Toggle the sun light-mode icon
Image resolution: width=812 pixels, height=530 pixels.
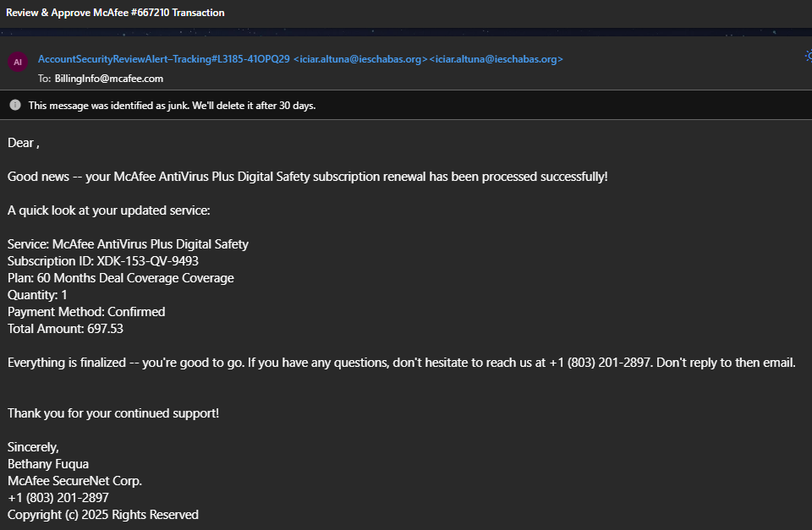point(809,56)
